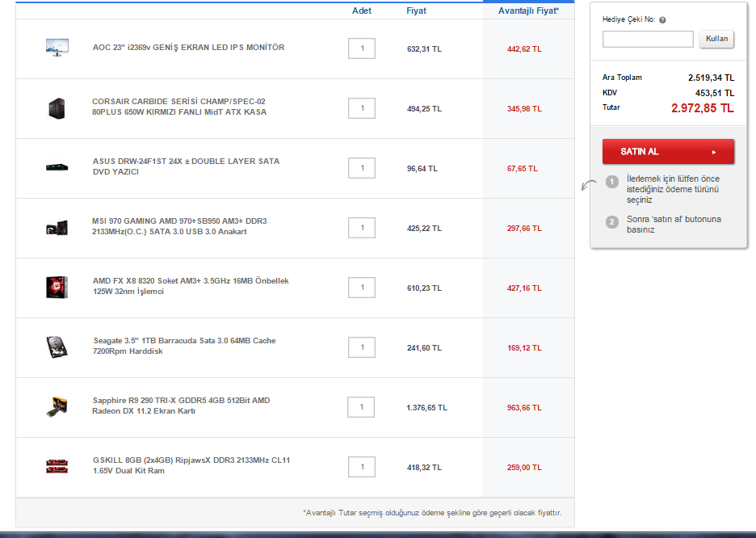
Task: Click the Tutar 2.972,85 TL total
Action: (703, 108)
